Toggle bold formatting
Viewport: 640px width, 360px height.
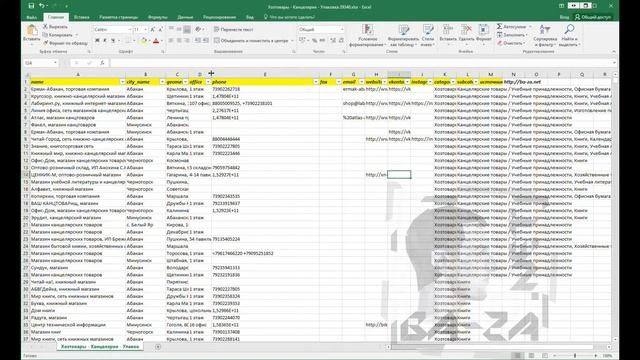coord(97,40)
